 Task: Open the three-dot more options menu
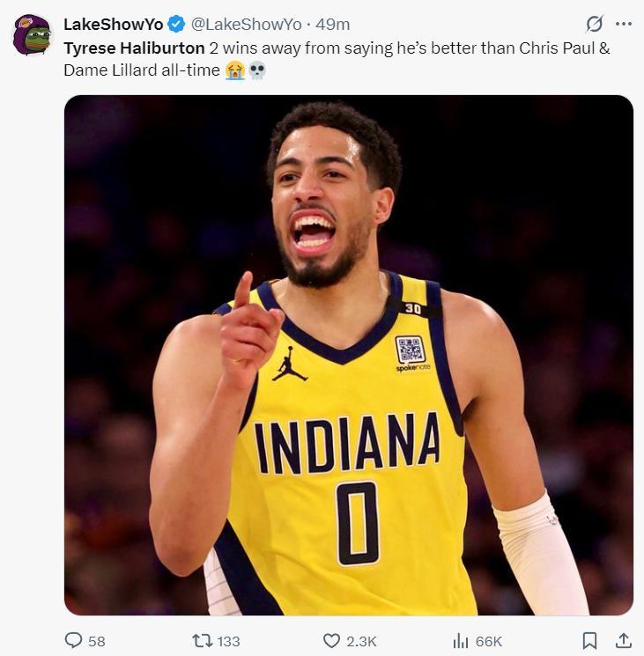point(624,25)
